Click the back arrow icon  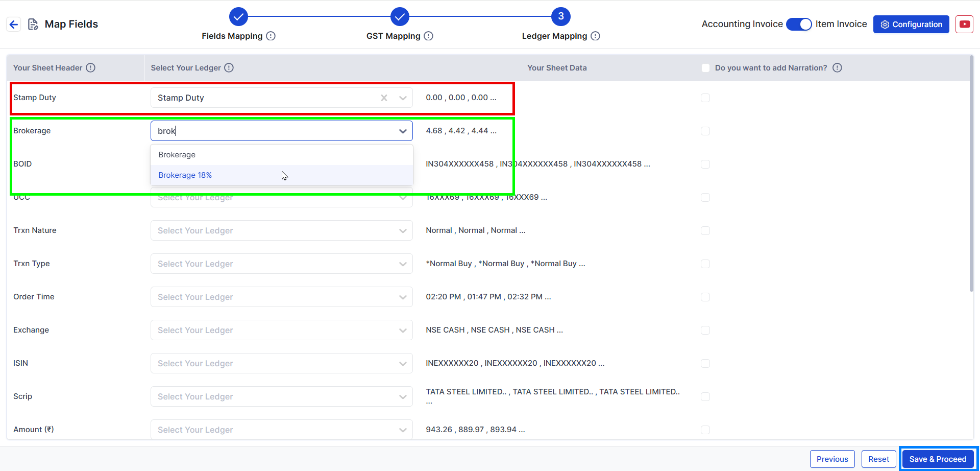14,24
